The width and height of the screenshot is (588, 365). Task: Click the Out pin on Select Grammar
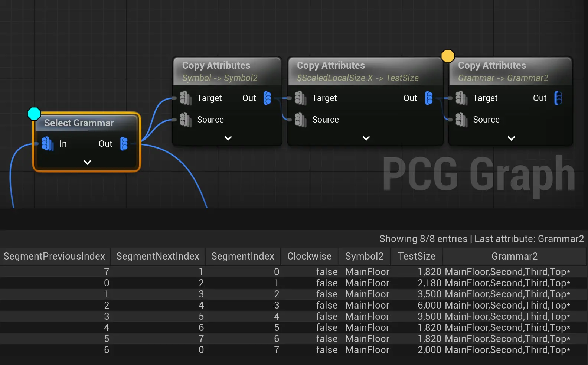pos(124,144)
